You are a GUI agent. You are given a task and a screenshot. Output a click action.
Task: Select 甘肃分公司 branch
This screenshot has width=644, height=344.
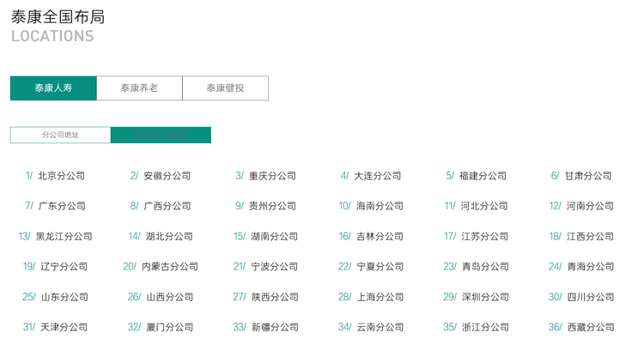click(588, 176)
